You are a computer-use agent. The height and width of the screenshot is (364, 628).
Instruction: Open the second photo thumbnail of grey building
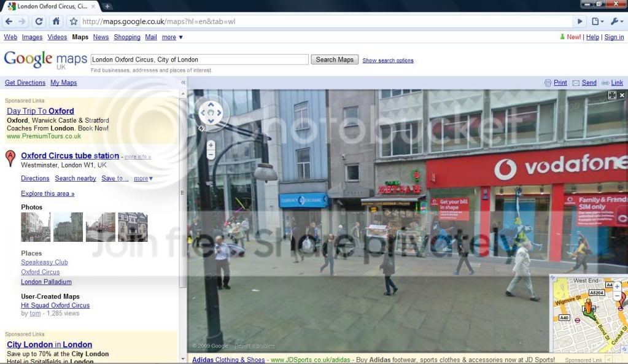[x=68, y=227]
